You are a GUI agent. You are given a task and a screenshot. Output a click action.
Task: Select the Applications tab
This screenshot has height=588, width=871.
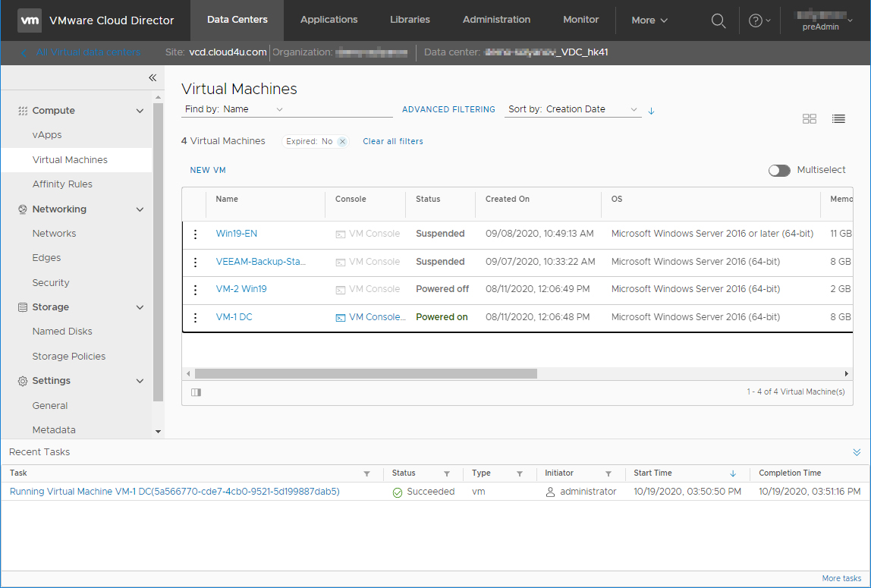click(329, 20)
